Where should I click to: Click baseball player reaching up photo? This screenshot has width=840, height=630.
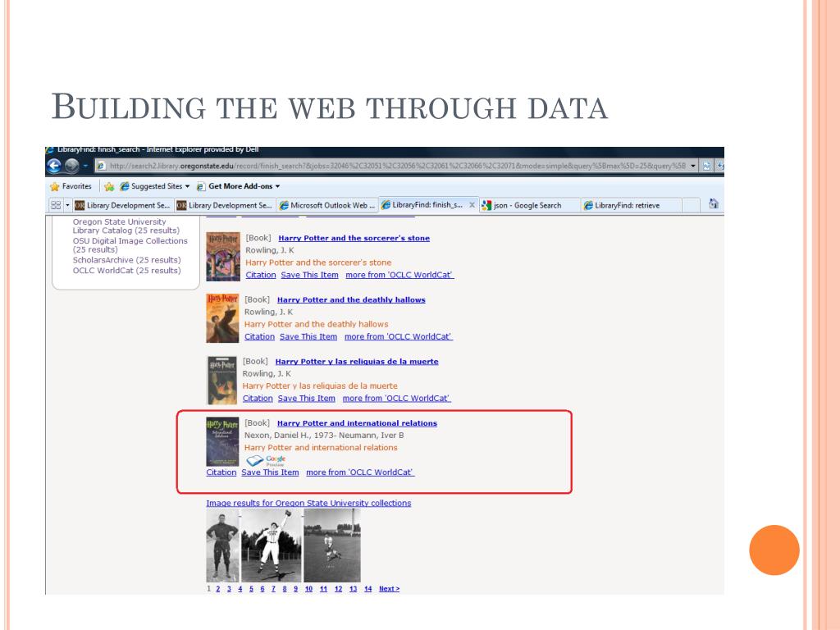tap(271, 546)
